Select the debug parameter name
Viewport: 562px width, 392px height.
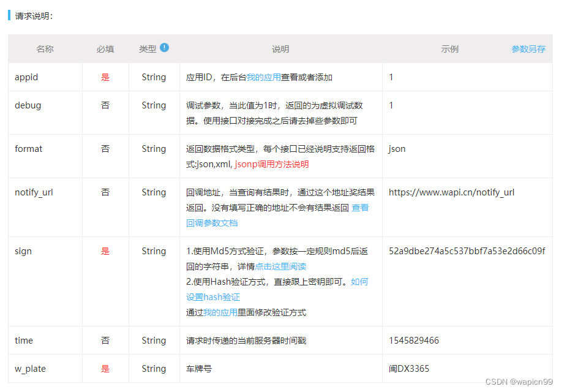click(28, 105)
